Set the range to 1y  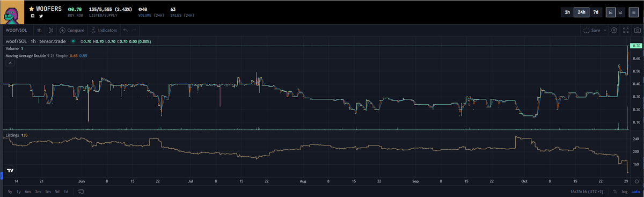(19, 192)
